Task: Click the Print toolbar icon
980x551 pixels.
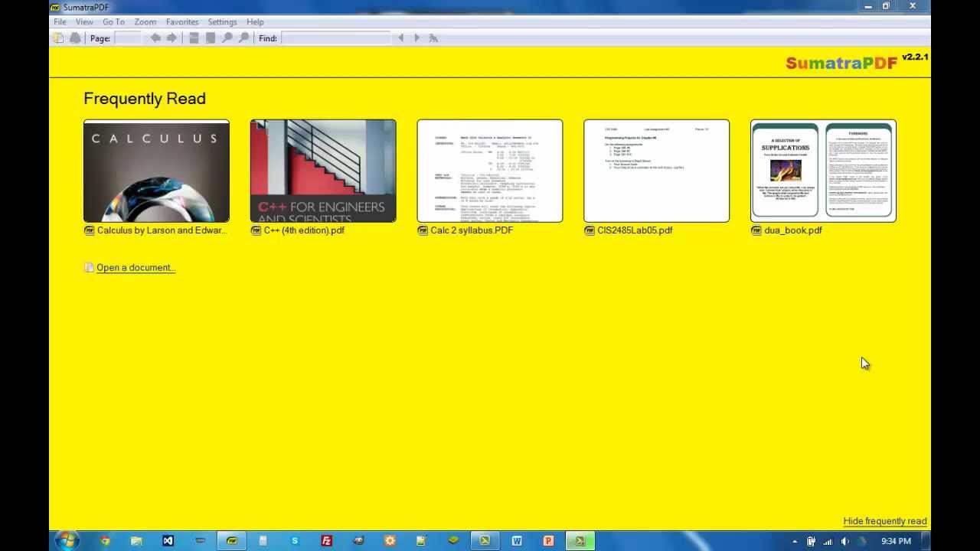Action: click(75, 38)
